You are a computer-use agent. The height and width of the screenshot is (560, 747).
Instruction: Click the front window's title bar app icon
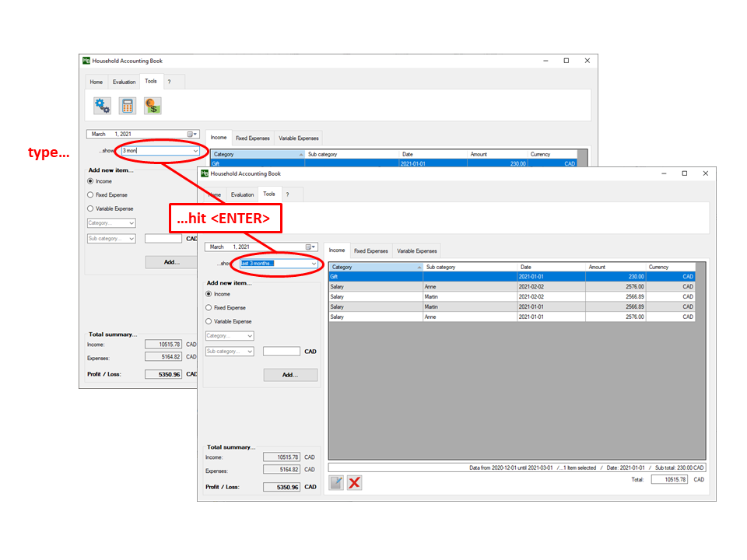(204, 174)
